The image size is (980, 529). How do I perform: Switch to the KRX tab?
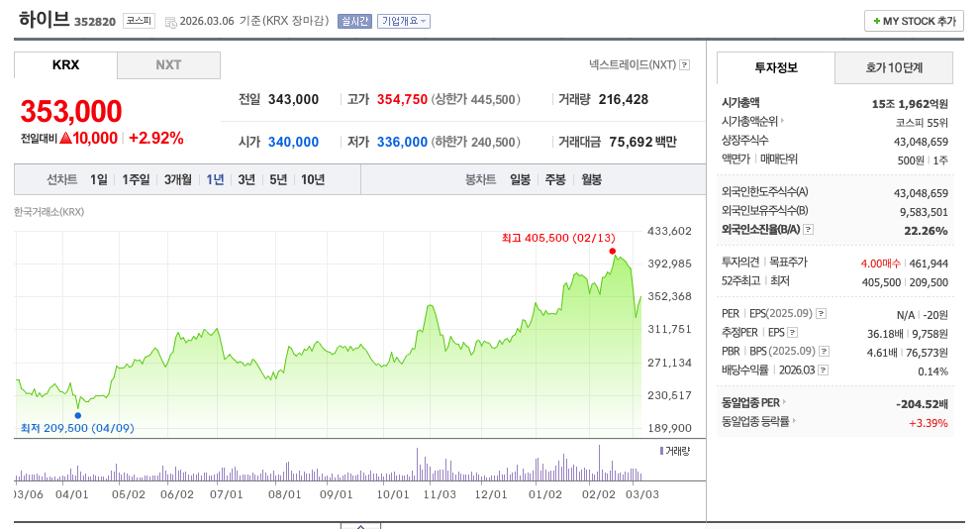point(65,65)
